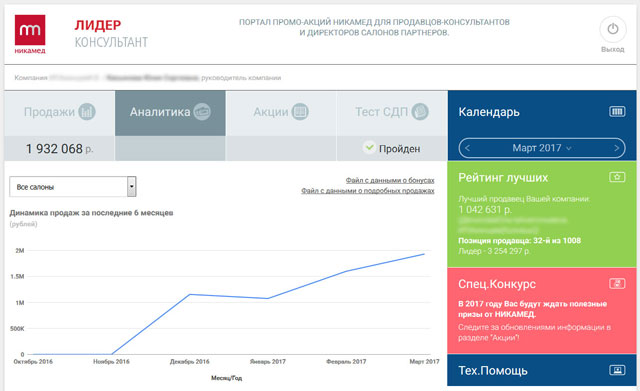Click the chart title Динамика продаж
Image resolution: width=640 pixels, height=391 pixels.
(91, 213)
